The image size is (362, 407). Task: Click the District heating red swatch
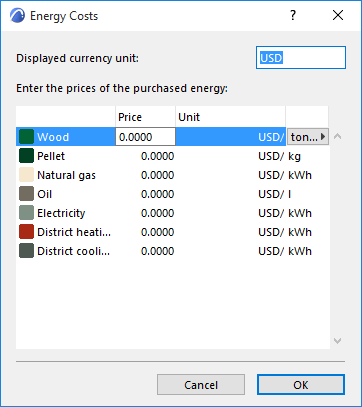point(26,232)
